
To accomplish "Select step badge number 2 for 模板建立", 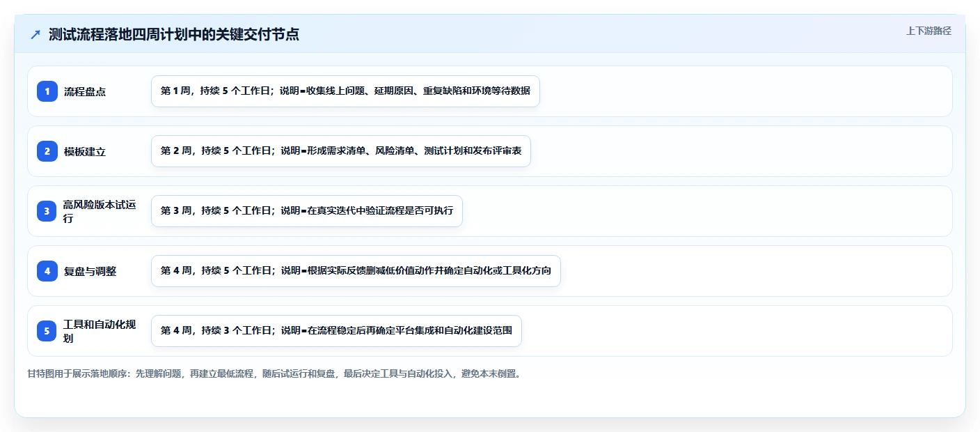I will pyautogui.click(x=47, y=151).
